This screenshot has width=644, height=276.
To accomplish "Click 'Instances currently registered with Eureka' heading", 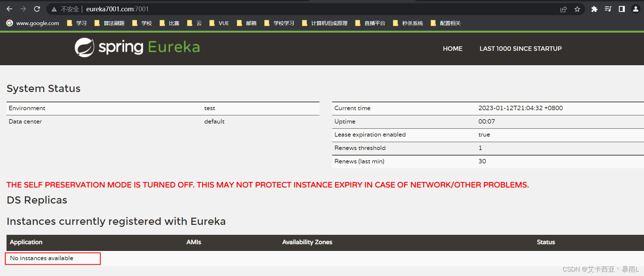I will click(116, 221).
